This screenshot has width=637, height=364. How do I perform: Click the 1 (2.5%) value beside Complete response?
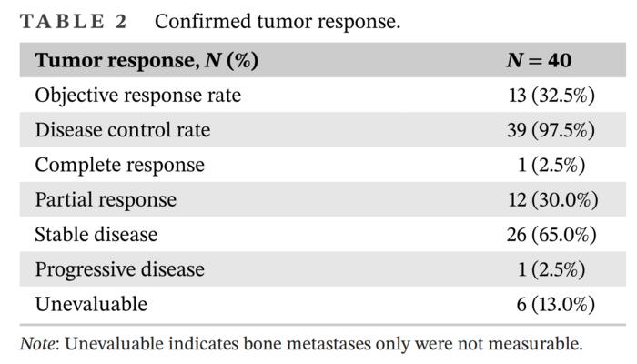tap(555, 165)
